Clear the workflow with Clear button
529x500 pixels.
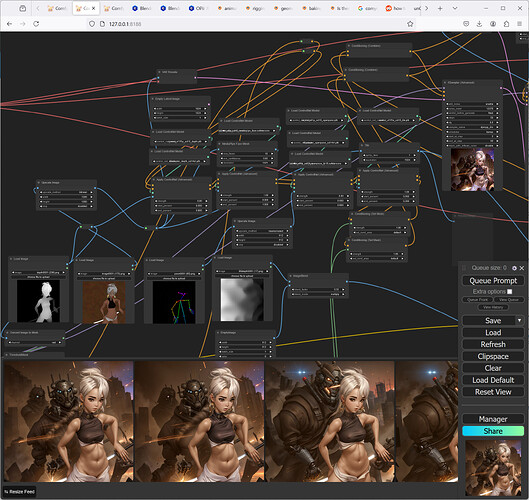(493, 368)
